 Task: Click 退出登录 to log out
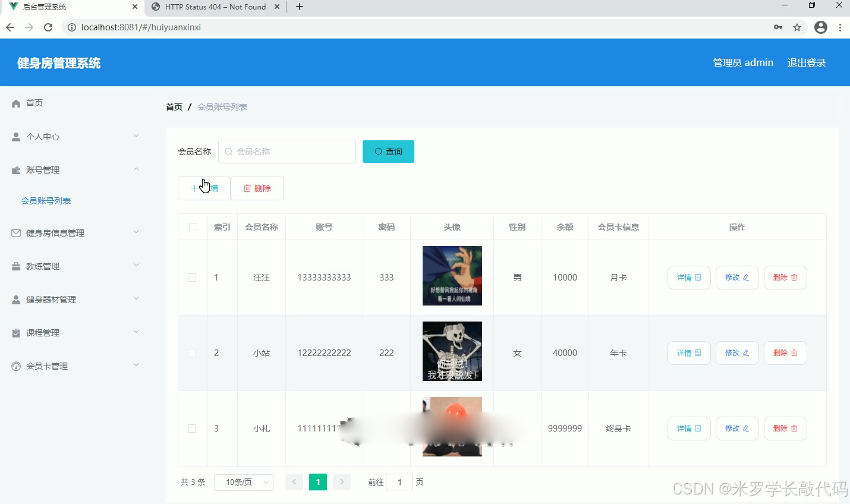806,62
